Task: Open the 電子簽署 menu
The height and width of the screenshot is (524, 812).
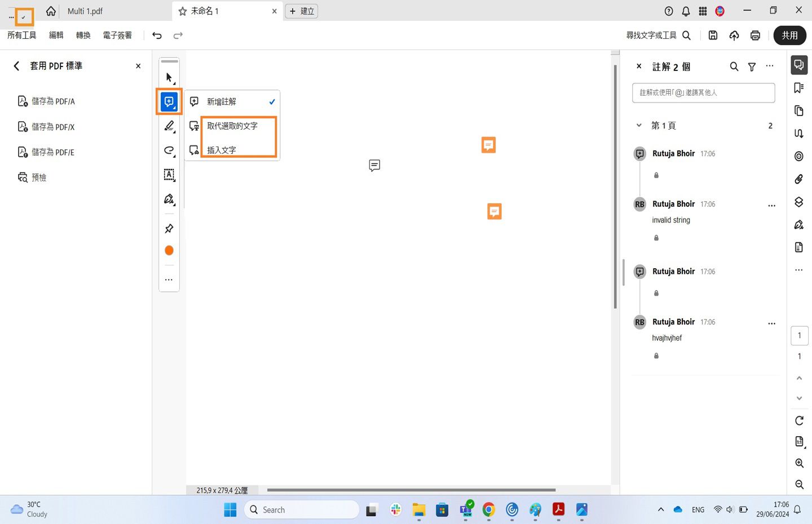Action: [x=117, y=35]
